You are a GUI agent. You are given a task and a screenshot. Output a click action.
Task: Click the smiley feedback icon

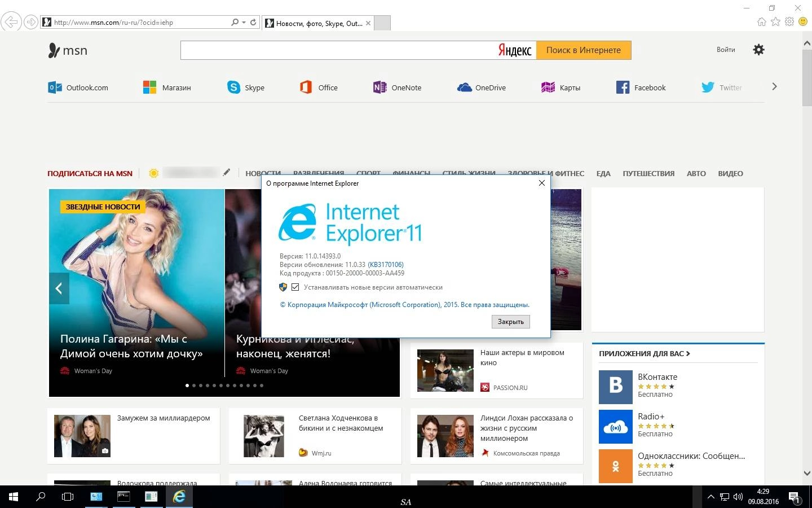coord(803,22)
